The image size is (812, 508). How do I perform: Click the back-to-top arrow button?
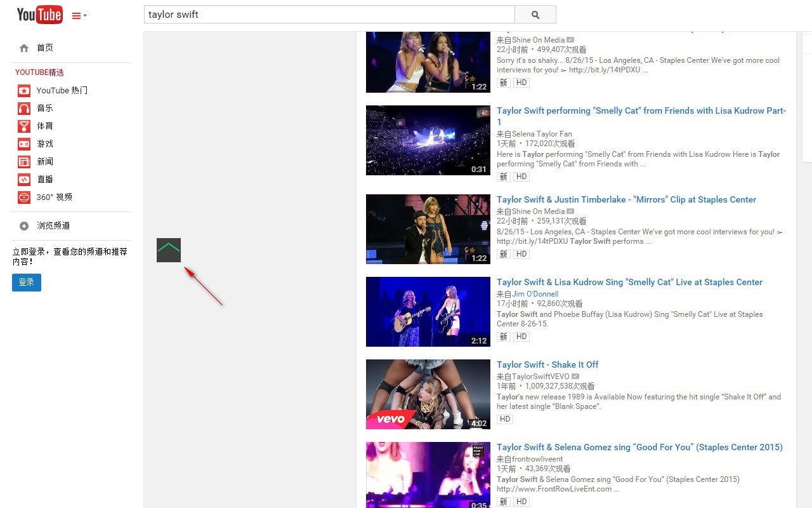169,250
